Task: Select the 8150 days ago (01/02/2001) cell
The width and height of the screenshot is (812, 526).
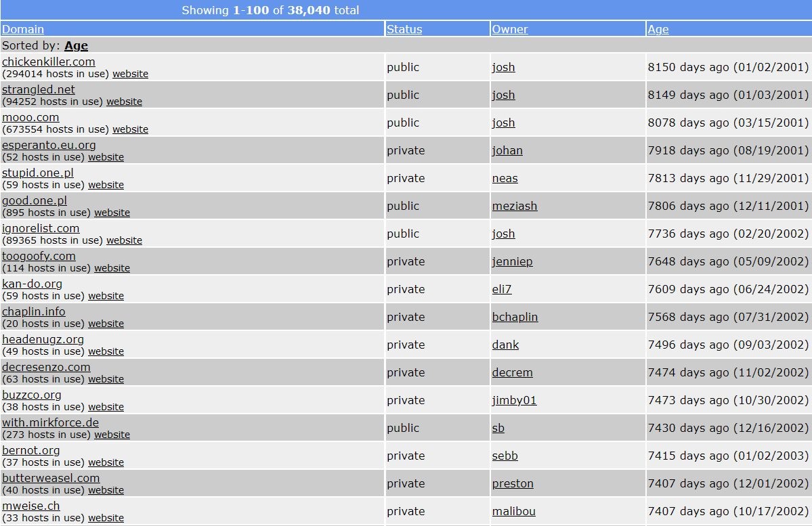Action: tap(728, 67)
